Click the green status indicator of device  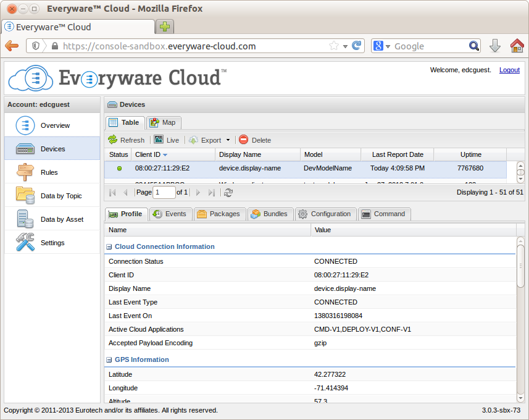pyautogui.click(x=119, y=168)
